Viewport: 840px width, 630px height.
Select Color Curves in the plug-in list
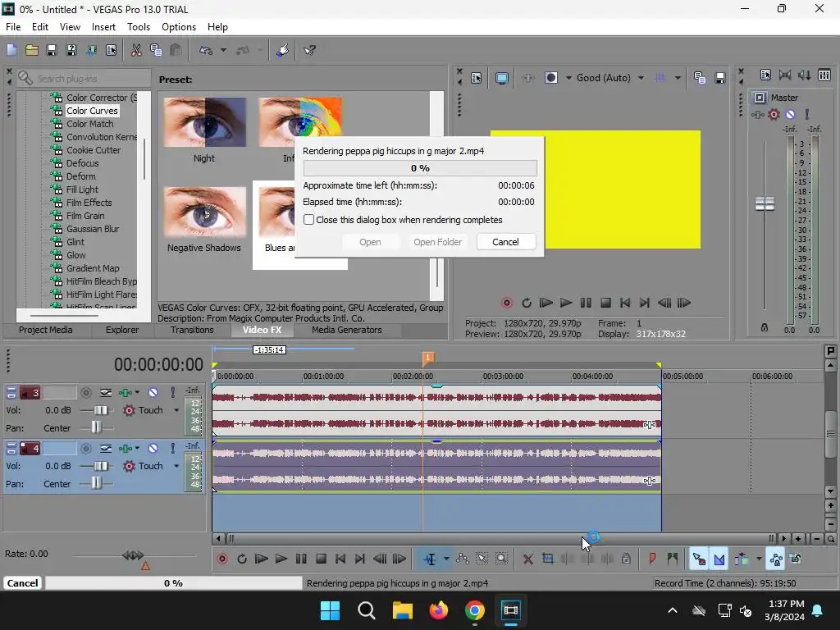pos(92,111)
